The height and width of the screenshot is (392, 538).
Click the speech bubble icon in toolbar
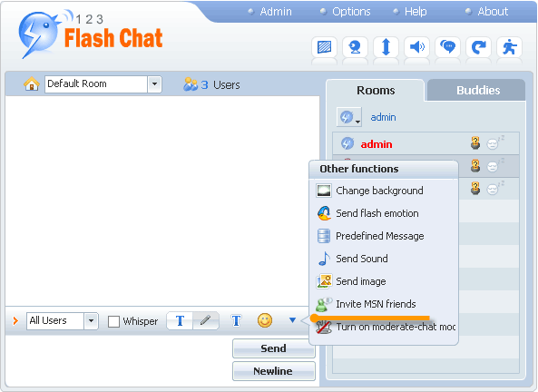tap(448, 47)
